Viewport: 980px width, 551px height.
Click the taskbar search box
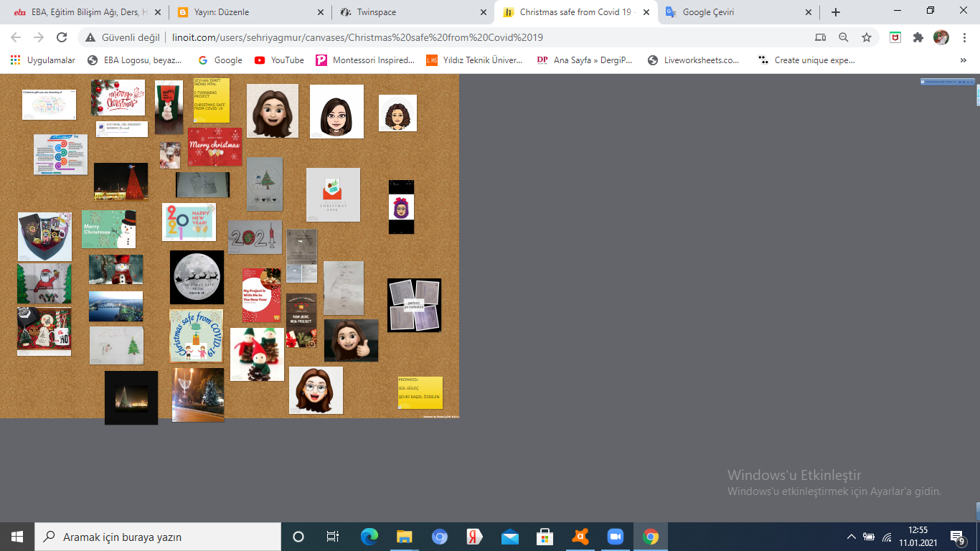pyautogui.click(x=158, y=537)
